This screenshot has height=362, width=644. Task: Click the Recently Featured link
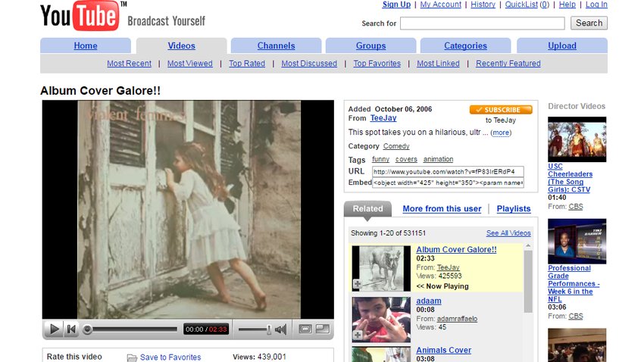[508, 64]
